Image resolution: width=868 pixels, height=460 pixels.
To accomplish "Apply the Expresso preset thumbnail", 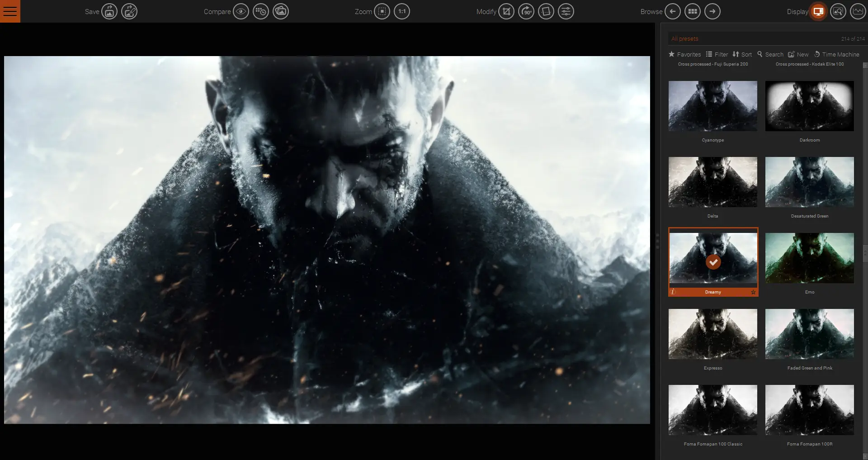I will (713, 334).
